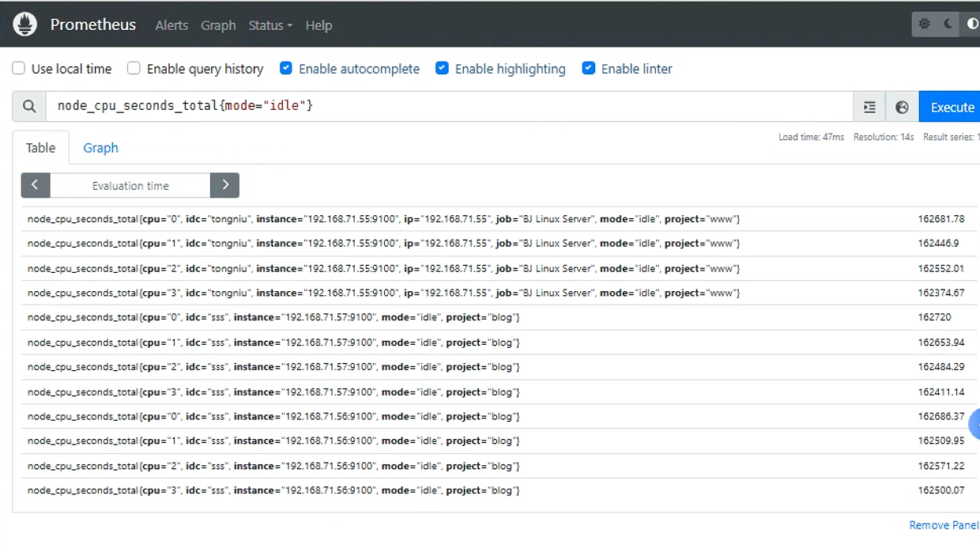
Task: Click the Resolution: 14s text
Action: coord(884,137)
